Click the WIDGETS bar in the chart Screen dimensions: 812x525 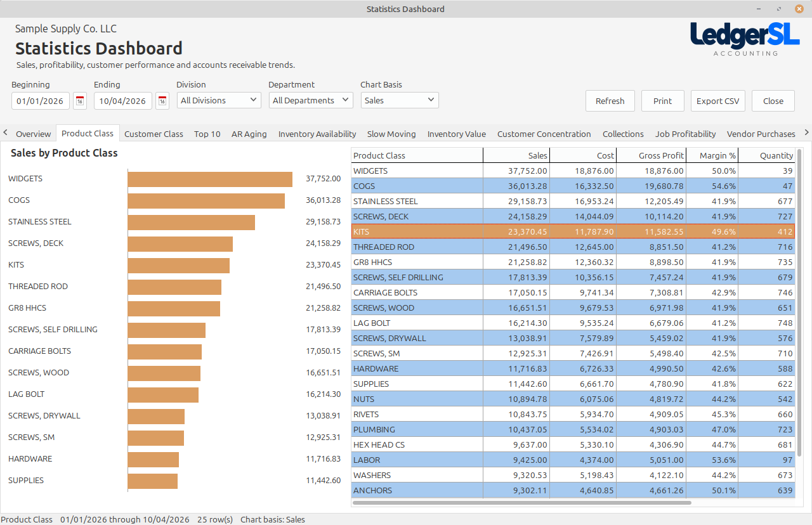(x=210, y=179)
